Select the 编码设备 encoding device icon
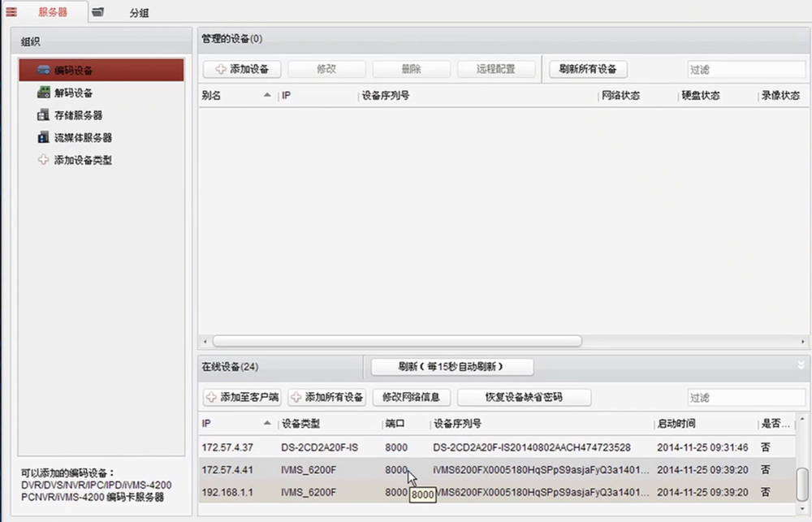Screen dimensions: 812x522 [x=44, y=71]
